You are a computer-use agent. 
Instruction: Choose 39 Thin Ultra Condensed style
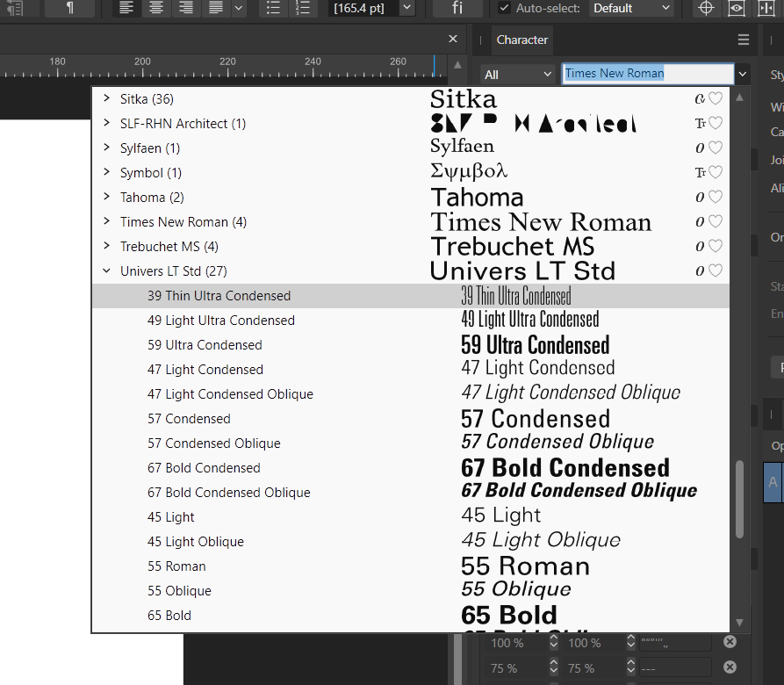(411, 295)
